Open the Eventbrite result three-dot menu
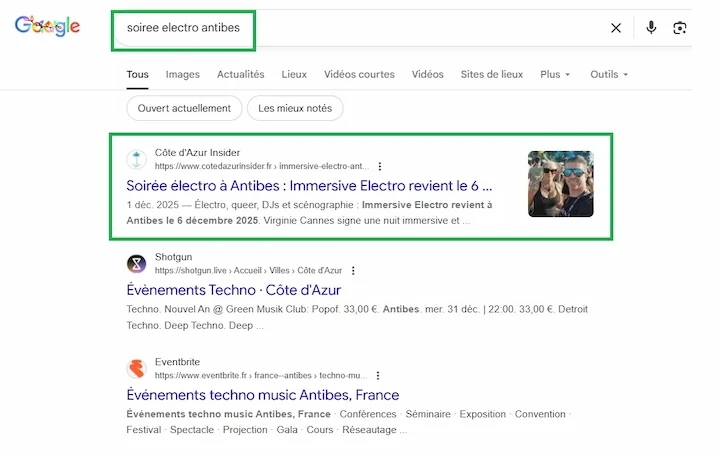This screenshot has height=456, width=720. tap(378, 375)
